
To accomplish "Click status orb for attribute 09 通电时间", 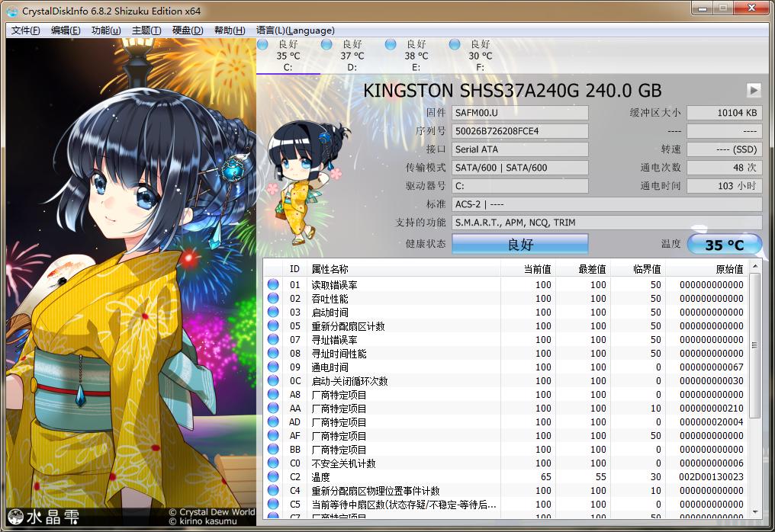I will coord(273,367).
